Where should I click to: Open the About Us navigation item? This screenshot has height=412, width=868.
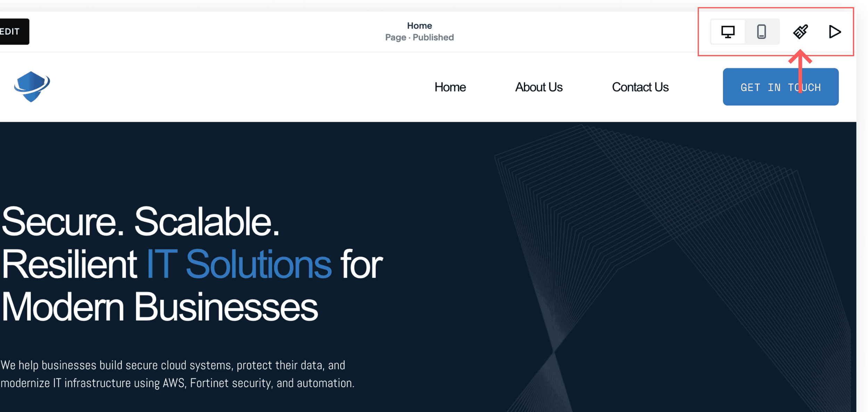click(539, 87)
